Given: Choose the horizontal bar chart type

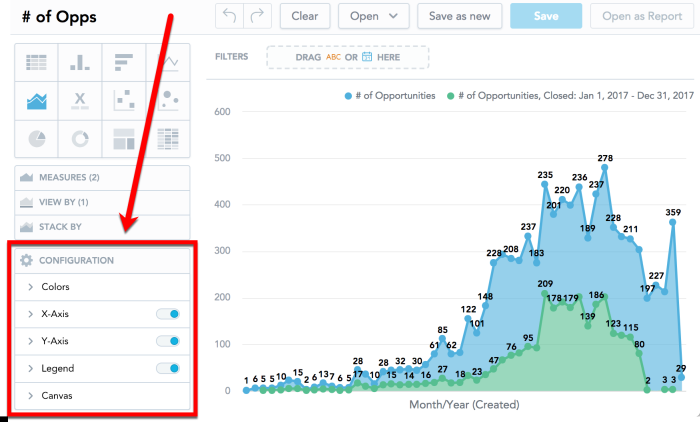Looking at the screenshot, I should [124, 63].
